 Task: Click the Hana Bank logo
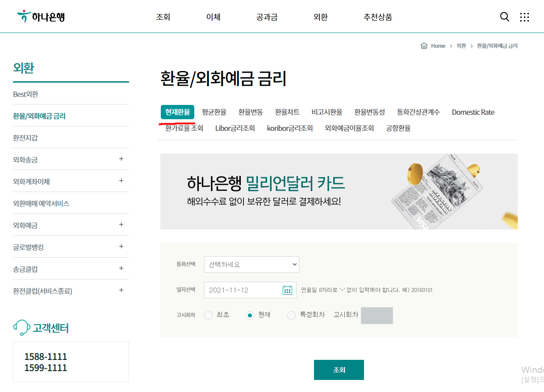coord(41,17)
